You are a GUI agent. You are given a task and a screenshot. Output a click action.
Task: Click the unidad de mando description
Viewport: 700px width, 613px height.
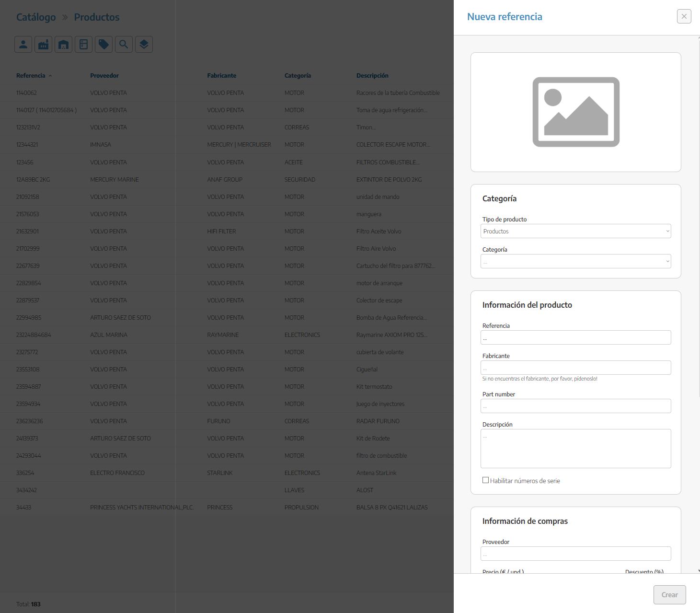378,197
